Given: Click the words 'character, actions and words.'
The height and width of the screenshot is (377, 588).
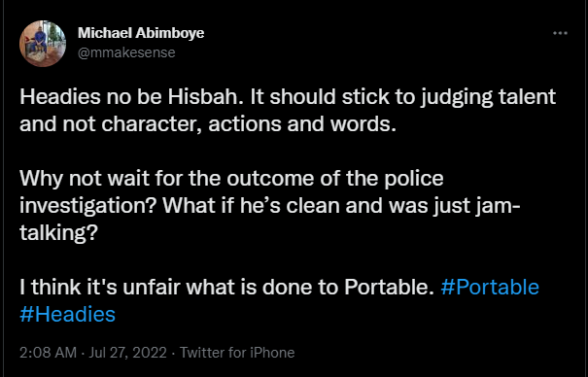Looking at the screenshot, I should [x=249, y=124].
